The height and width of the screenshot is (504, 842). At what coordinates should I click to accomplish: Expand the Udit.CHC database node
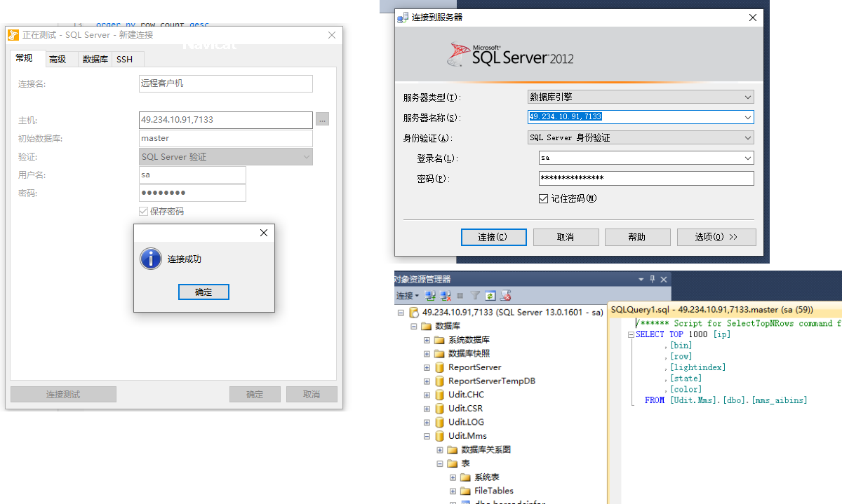[x=427, y=395]
